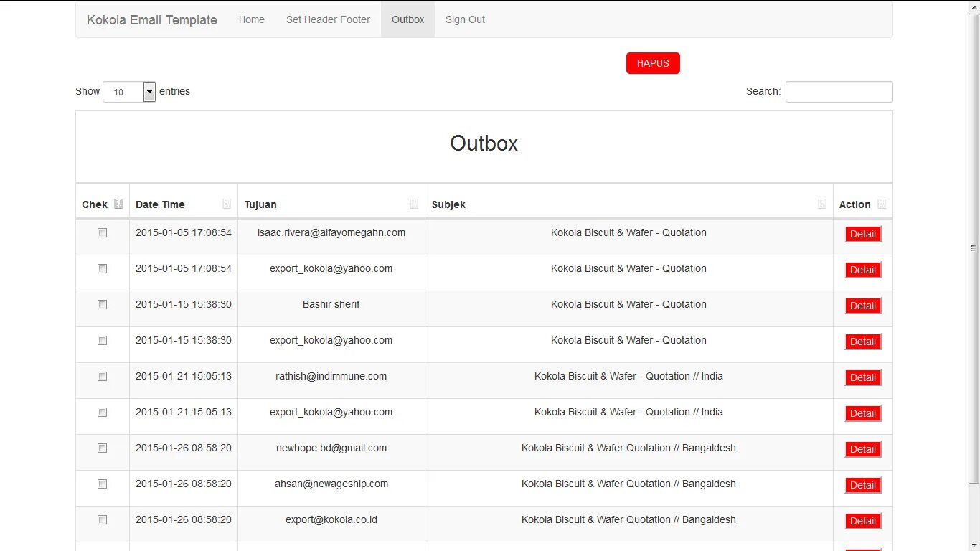Viewport: 980px width, 551px height.
Task: Open the Show entries count dropdown
Action: coord(129,92)
